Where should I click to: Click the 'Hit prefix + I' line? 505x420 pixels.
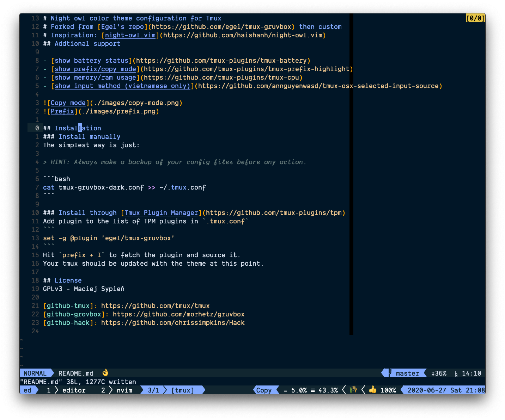pyautogui.click(x=142, y=255)
